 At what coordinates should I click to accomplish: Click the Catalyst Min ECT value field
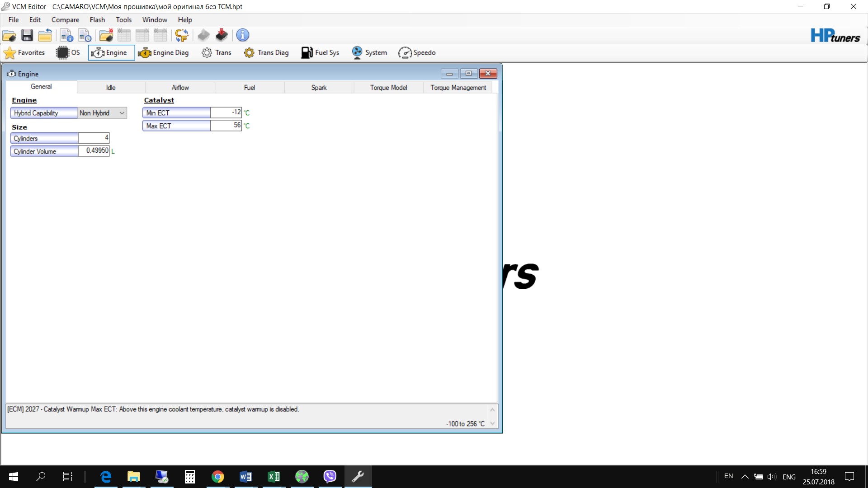[226, 113]
